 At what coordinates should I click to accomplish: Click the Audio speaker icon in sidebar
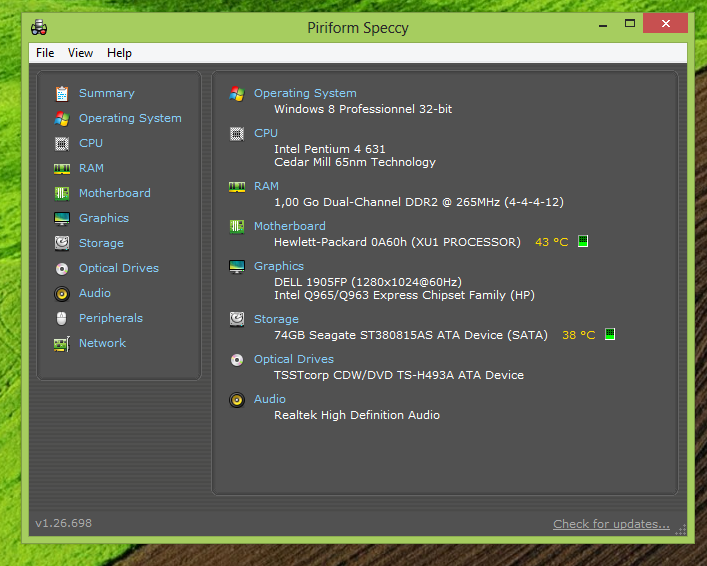(62, 293)
